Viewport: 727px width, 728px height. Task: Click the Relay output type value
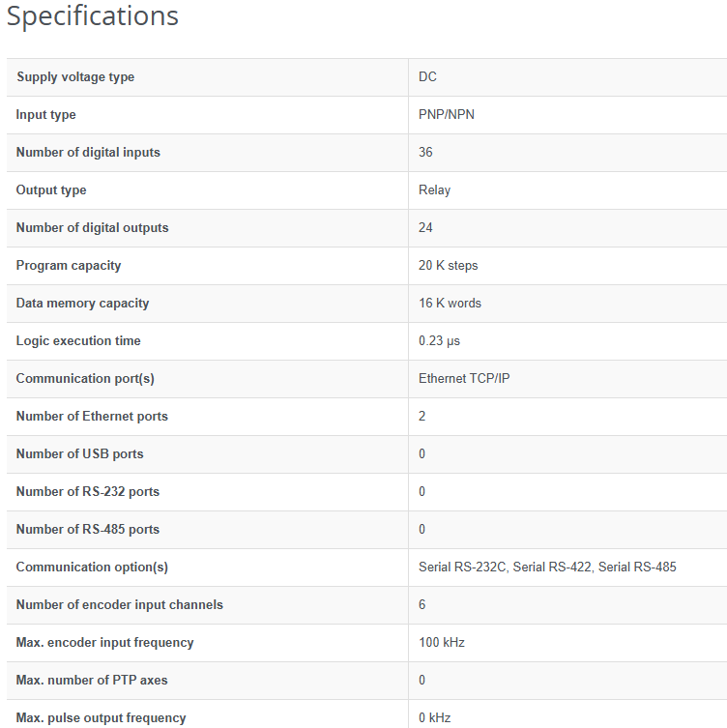tap(435, 190)
